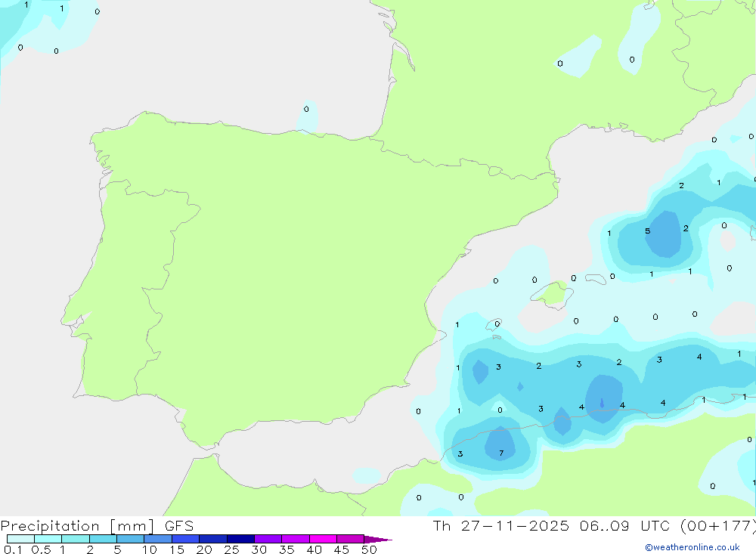The height and width of the screenshot is (554, 756).
Task: Choose the 45–50 mm legend swatch
Action: tap(351, 539)
